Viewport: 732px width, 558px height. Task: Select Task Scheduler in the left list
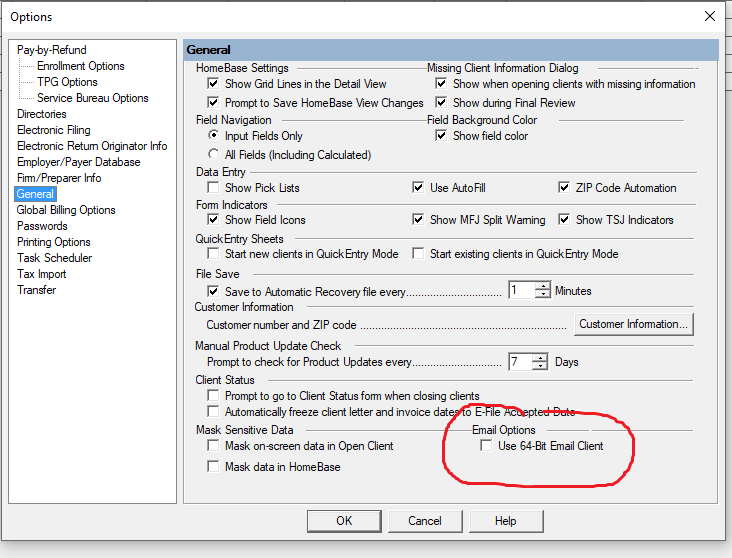point(54,258)
